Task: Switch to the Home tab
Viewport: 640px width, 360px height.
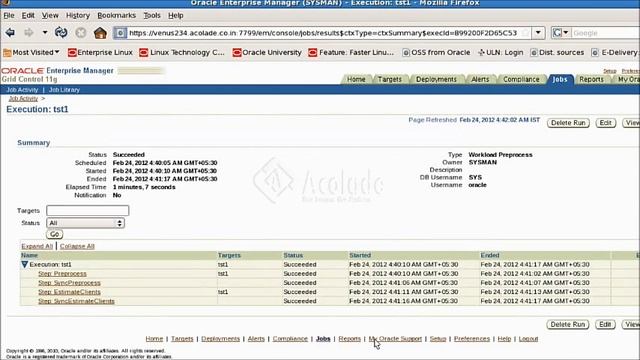Action: coord(356,79)
